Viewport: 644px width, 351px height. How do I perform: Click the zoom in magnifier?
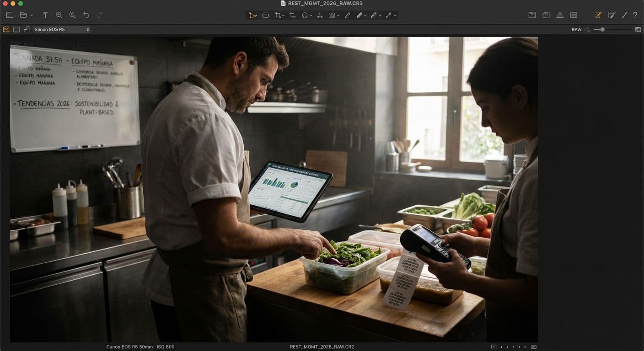tap(59, 15)
